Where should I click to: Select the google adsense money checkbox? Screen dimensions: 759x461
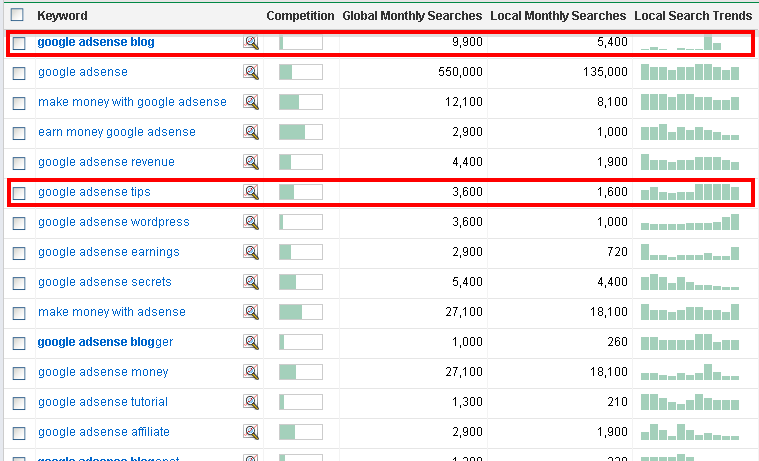point(19,374)
